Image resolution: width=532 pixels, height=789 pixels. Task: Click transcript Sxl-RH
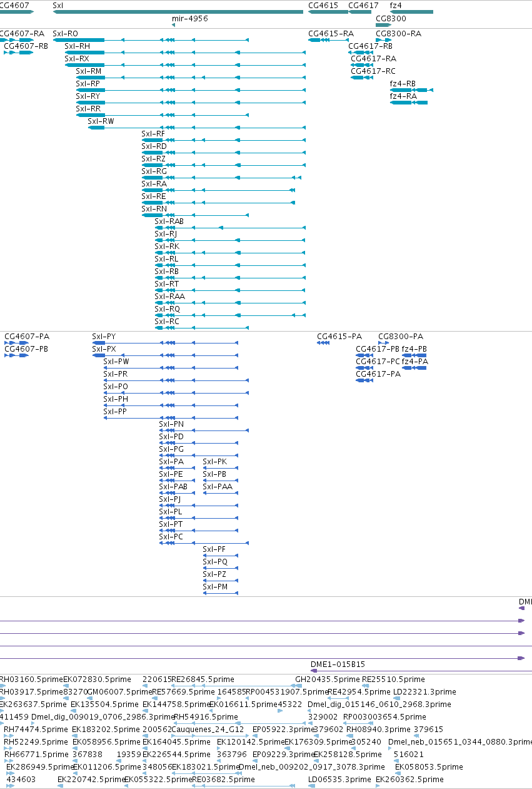[78, 46]
